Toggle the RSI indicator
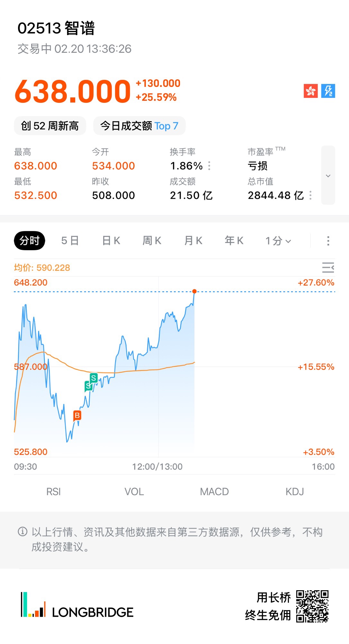Image resolution: width=349 pixels, height=644 pixels. pos(53,492)
